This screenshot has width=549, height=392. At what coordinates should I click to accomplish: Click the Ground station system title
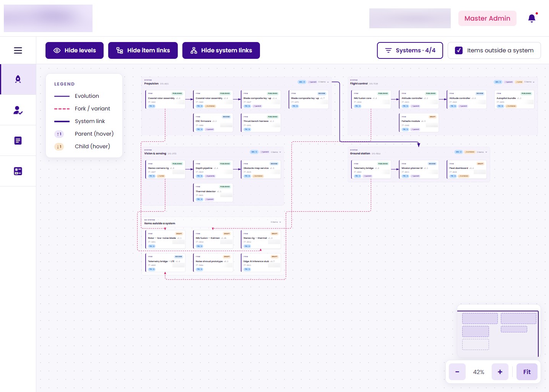tap(360, 154)
